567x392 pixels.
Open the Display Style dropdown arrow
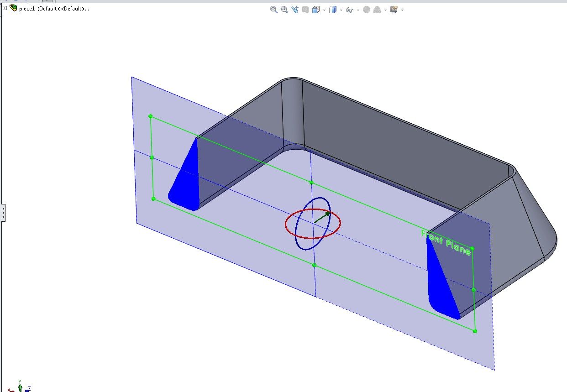[341, 10]
